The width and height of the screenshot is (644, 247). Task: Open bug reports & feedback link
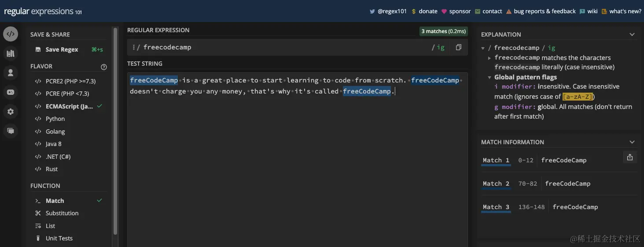click(545, 11)
